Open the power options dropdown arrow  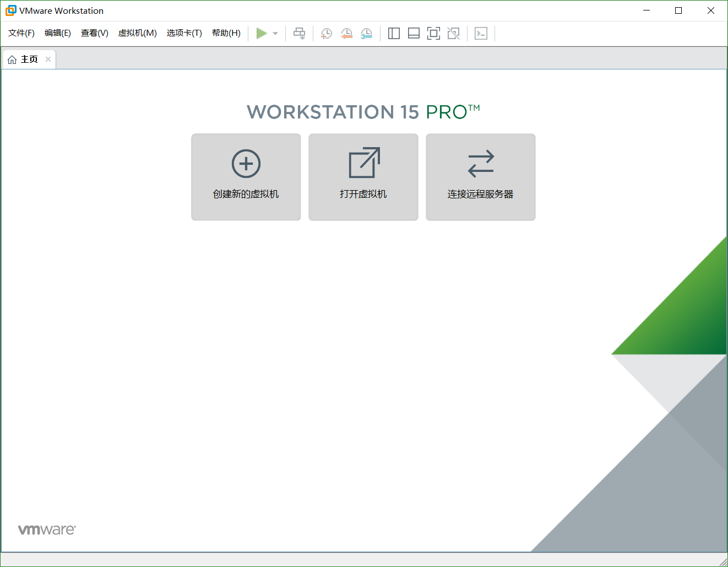coord(275,34)
